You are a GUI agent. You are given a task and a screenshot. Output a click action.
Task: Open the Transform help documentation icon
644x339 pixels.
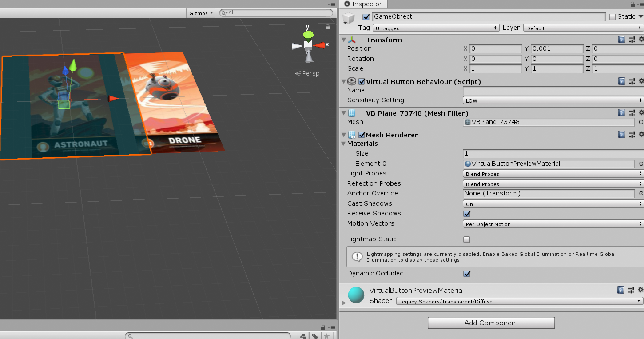pyautogui.click(x=621, y=39)
